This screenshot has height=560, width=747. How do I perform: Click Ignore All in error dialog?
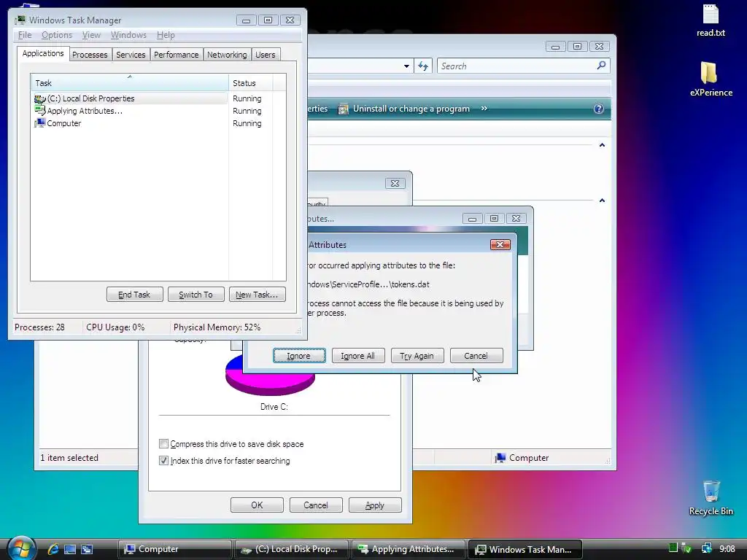(x=357, y=355)
